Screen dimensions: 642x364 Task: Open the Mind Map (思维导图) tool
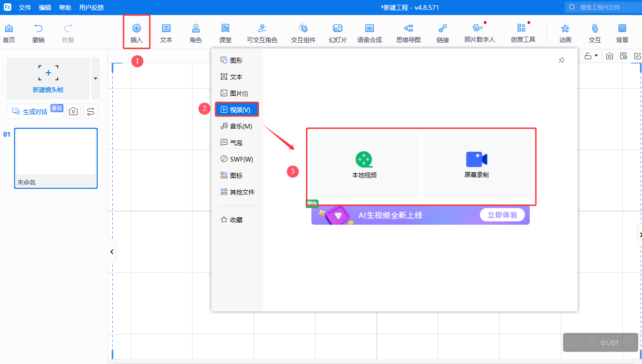pyautogui.click(x=409, y=32)
